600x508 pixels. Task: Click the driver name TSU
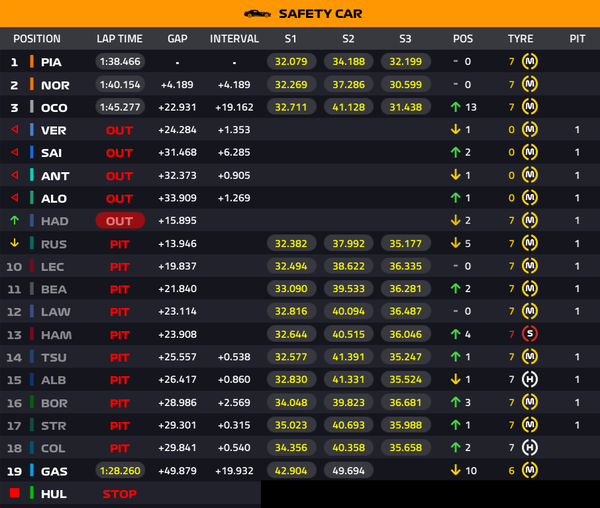(54, 358)
